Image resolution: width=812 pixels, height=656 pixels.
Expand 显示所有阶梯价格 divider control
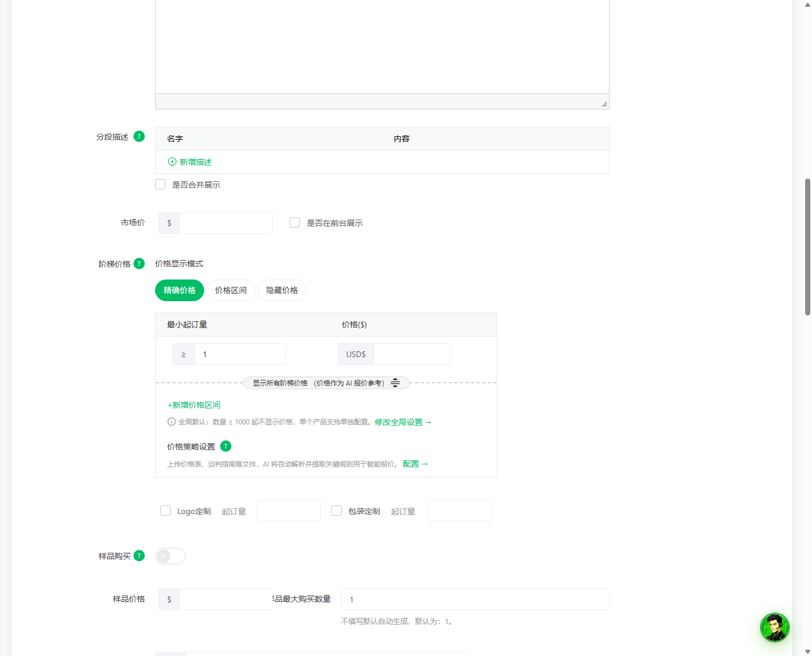[326, 383]
